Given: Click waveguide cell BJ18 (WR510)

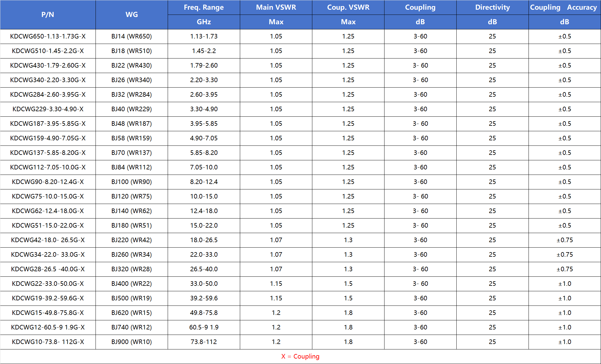Looking at the screenshot, I should (132, 51).
